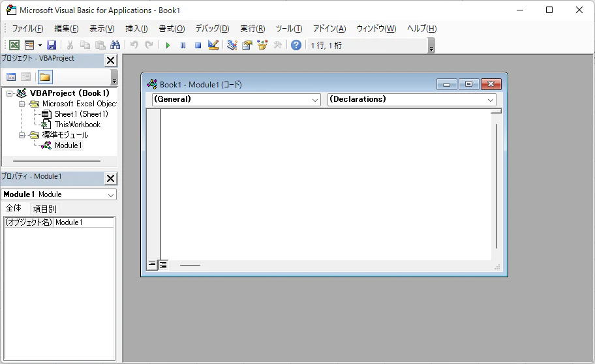Open the Insert object dropdown arrow

click(40, 45)
